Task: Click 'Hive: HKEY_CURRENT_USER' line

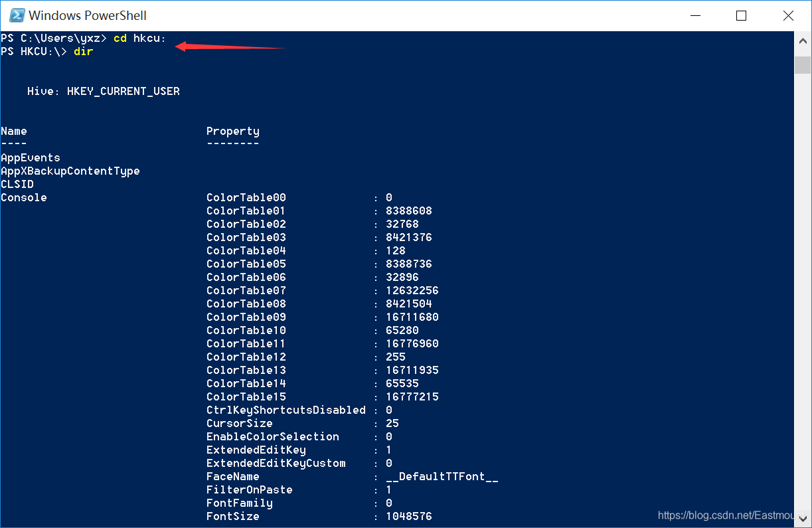Action: click(104, 91)
